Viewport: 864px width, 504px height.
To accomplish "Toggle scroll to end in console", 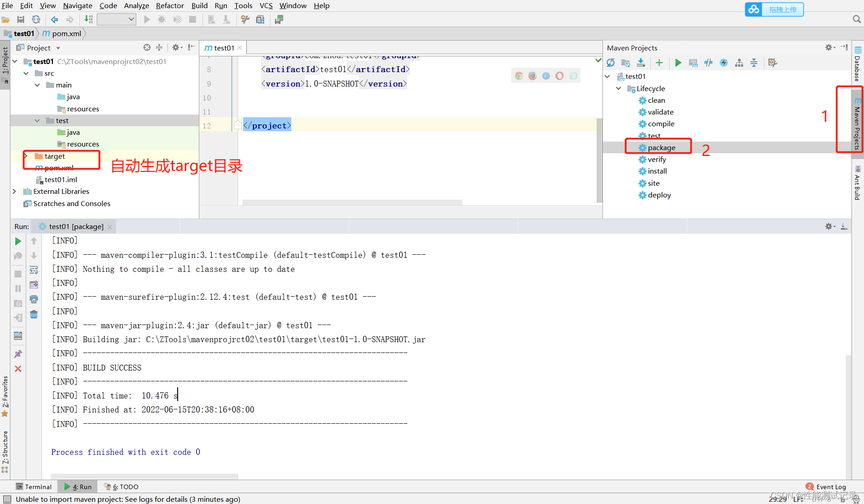I will (34, 284).
